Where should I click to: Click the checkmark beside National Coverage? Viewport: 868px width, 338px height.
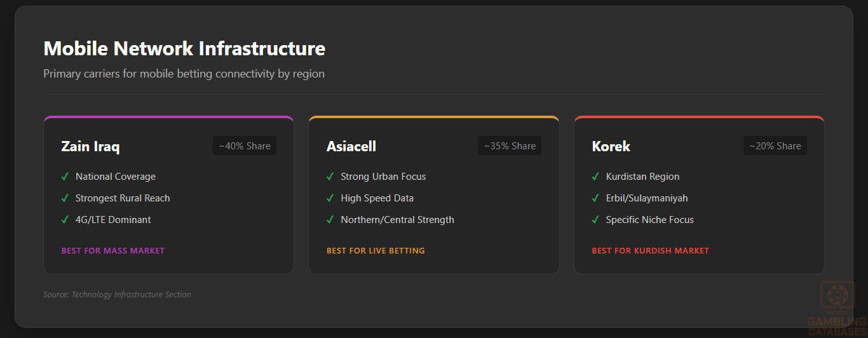(65, 177)
